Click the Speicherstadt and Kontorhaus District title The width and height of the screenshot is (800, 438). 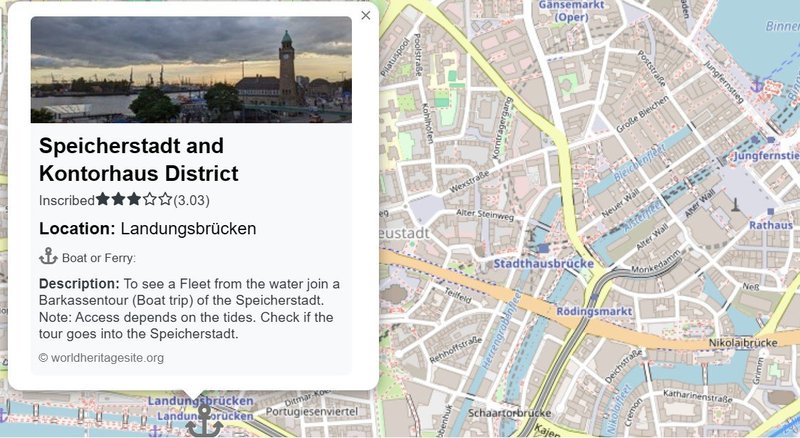139,159
